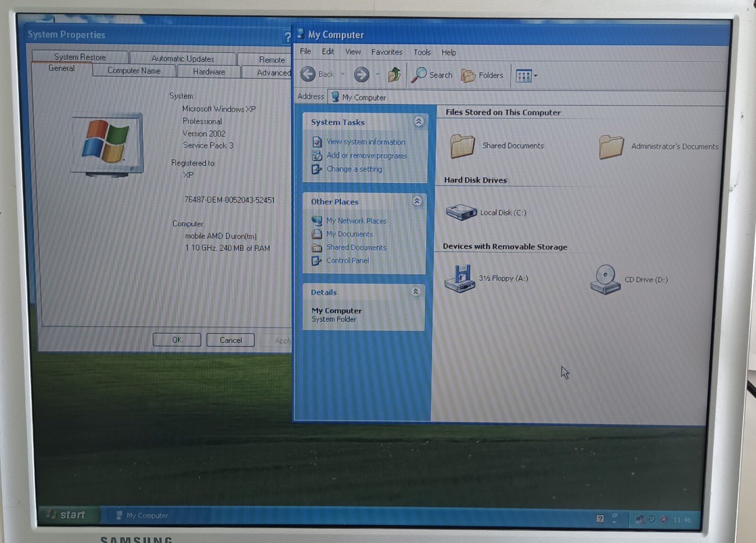Click View system information link
The image size is (756, 543).
point(366,142)
